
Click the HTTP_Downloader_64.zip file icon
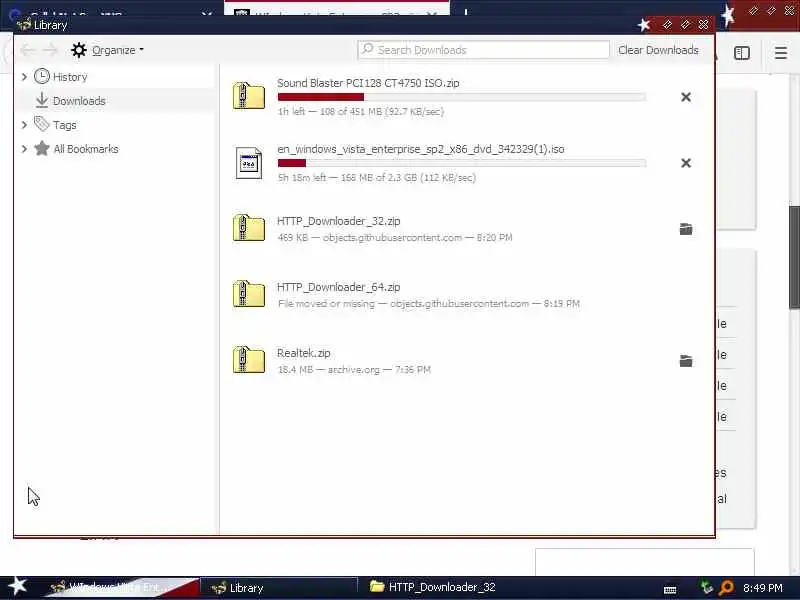point(249,293)
